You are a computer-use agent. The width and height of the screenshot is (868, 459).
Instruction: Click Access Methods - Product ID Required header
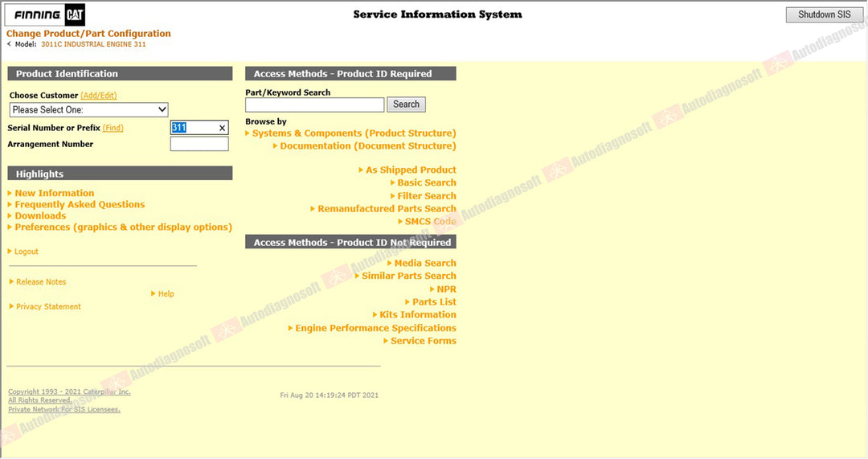pyautogui.click(x=350, y=74)
